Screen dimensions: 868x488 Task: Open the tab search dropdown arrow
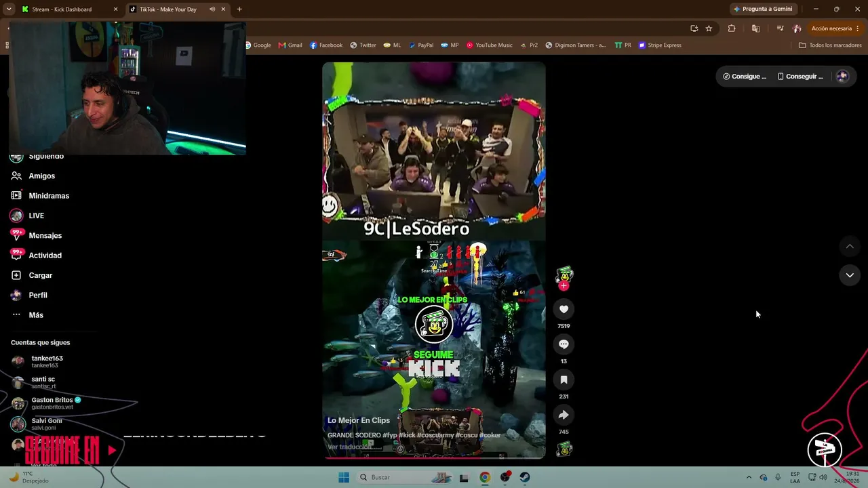tap(9, 9)
